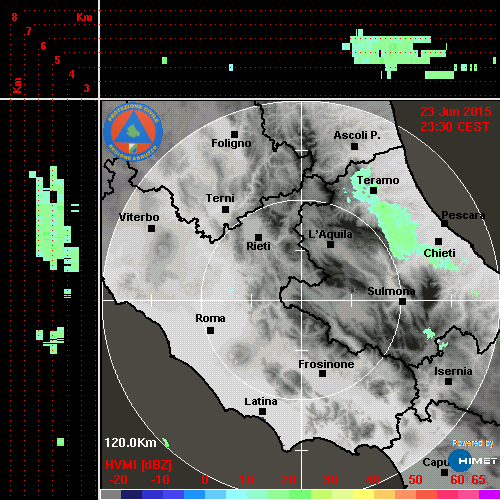Click the 3 km altitude axis label
Viewport: 500px width, 500px height.
[86, 88]
